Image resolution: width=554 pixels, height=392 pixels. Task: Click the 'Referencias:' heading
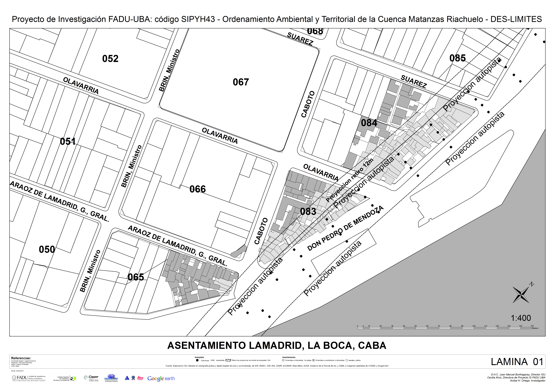coord(21,358)
